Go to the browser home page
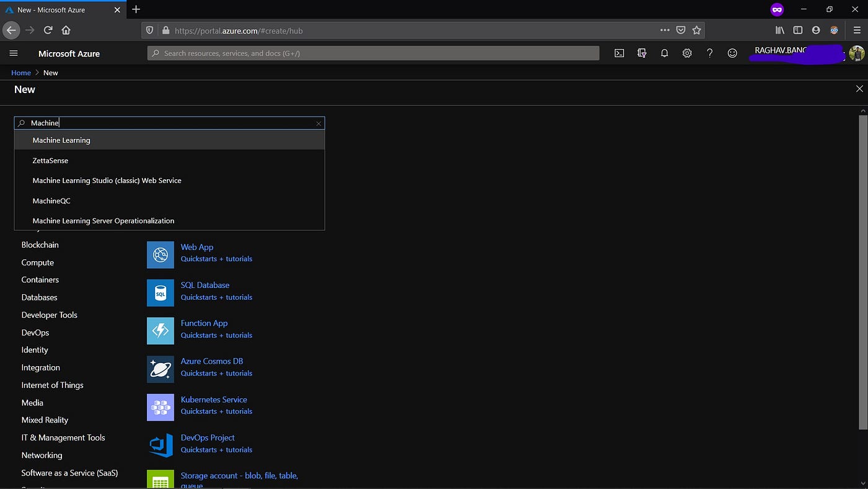This screenshot has height=489, width=868. [66, 30]
